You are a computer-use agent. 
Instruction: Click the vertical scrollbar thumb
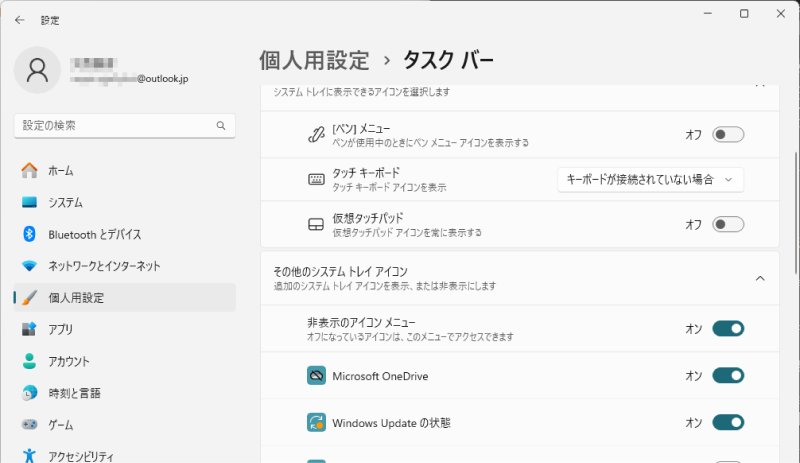click(796, 213)
